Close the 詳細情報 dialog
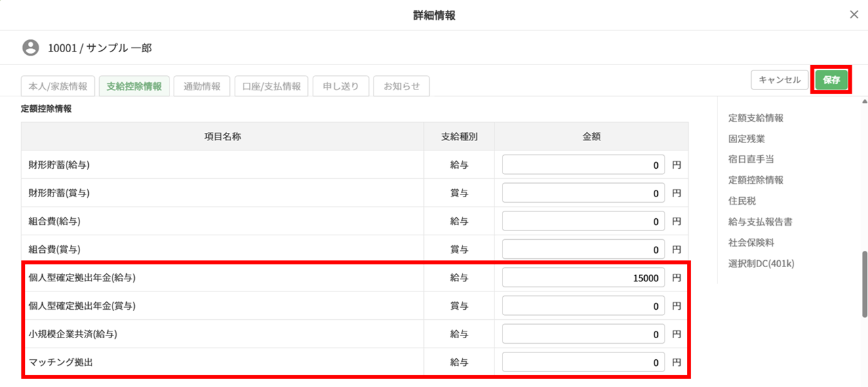868x387 pixels. point(854,15)
